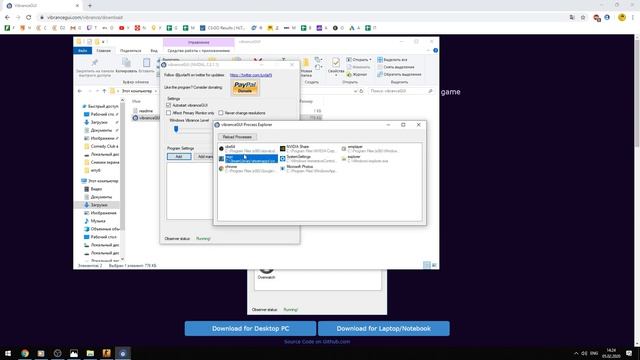Open Comedy Club folder in sidebar
Viewport: 640px width, 360px height.
101,146
